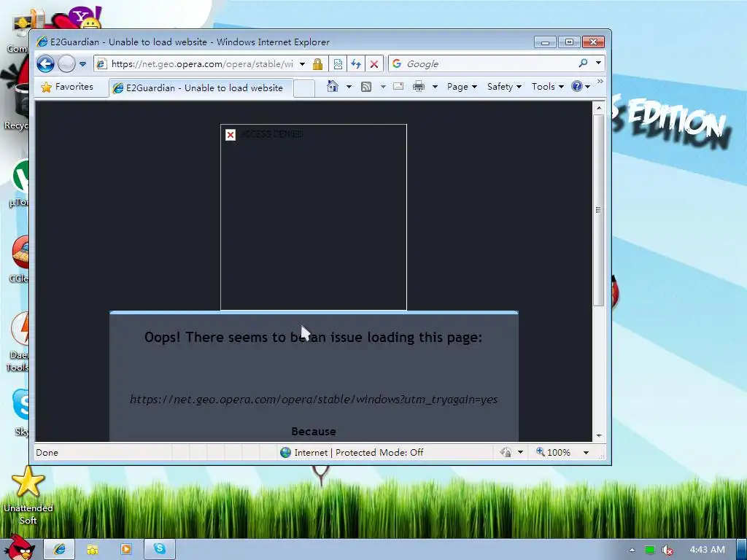747x560 pixels.
Task: Expand the zoom level dropdown arrow
Action: click(x=586, y=452)
